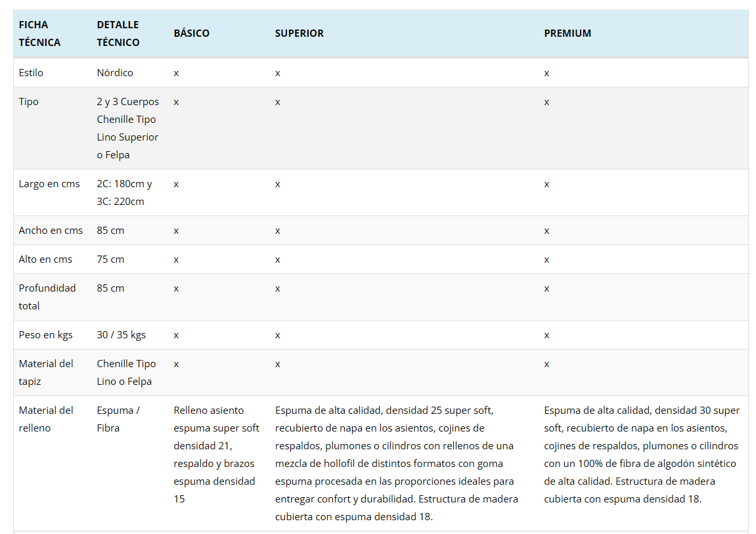Image resolution: width=756 pixels, height=534 pixels.
Task: Click the Largo en cms row label
Action: point(49,184)
